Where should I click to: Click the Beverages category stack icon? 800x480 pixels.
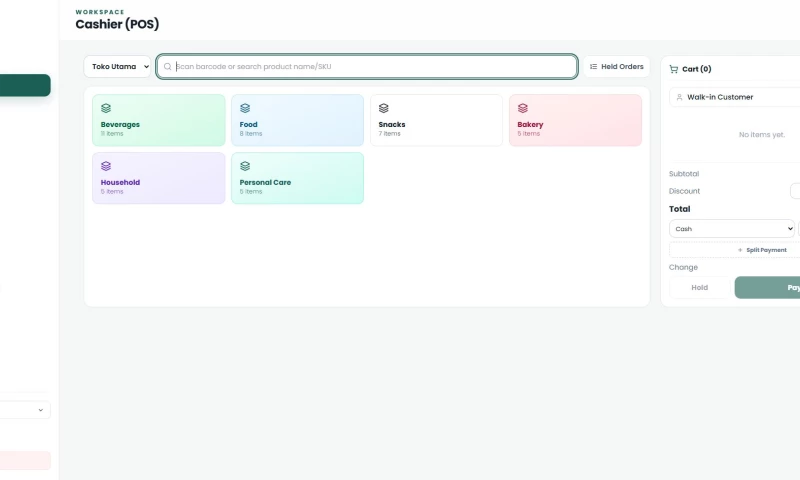[x=106, y=108]
